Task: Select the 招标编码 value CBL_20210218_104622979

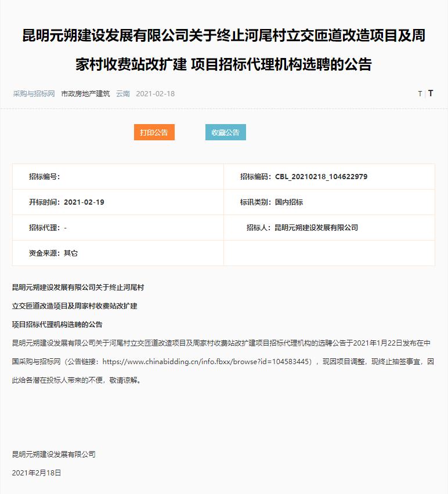Action: (321, 177)
